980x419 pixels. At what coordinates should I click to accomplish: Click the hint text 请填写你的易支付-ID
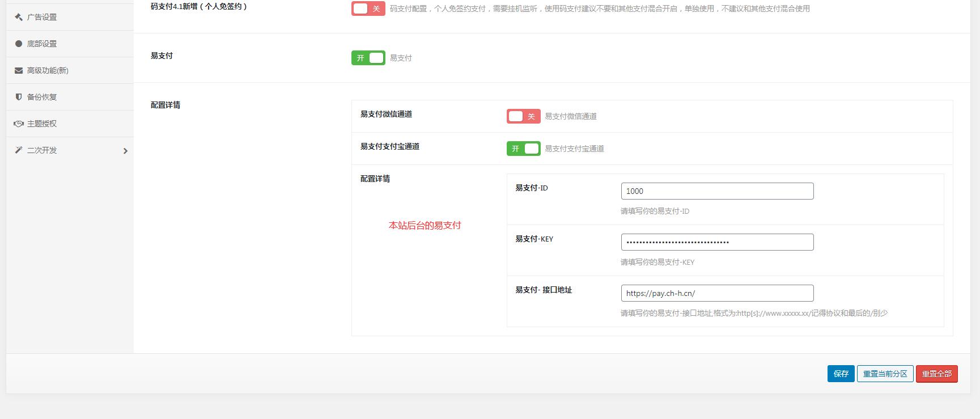tap(655, 211)
